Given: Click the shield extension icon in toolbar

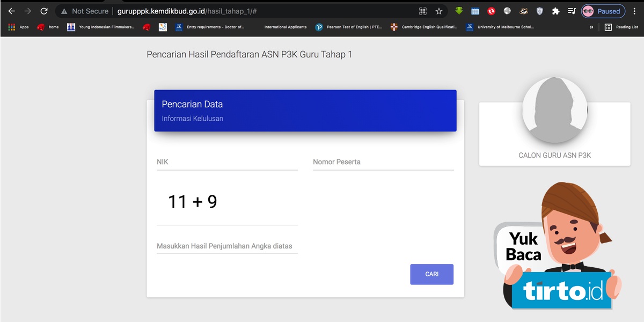Looking at the screenshot, I should [539, 11].
